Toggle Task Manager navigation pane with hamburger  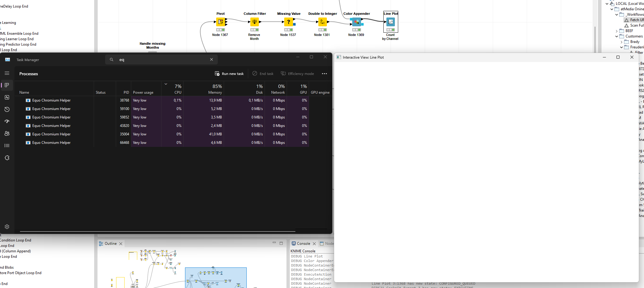[7, 73]
